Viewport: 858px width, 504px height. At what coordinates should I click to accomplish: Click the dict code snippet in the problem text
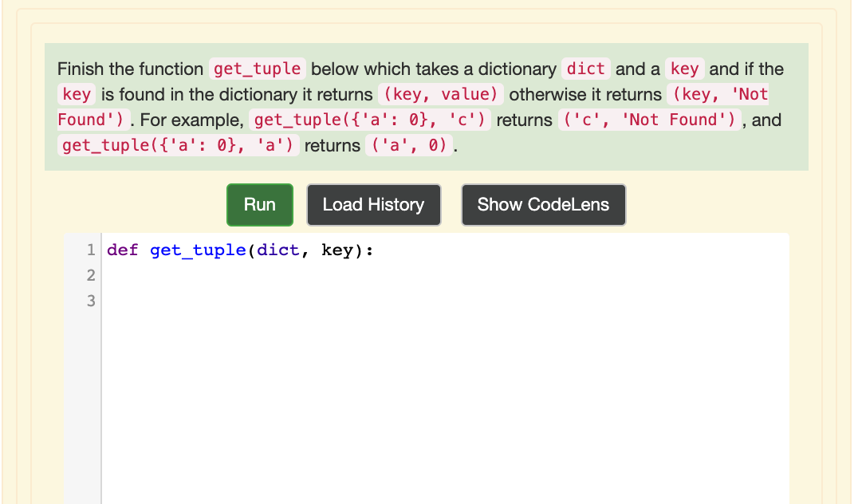tap(586, 69)
